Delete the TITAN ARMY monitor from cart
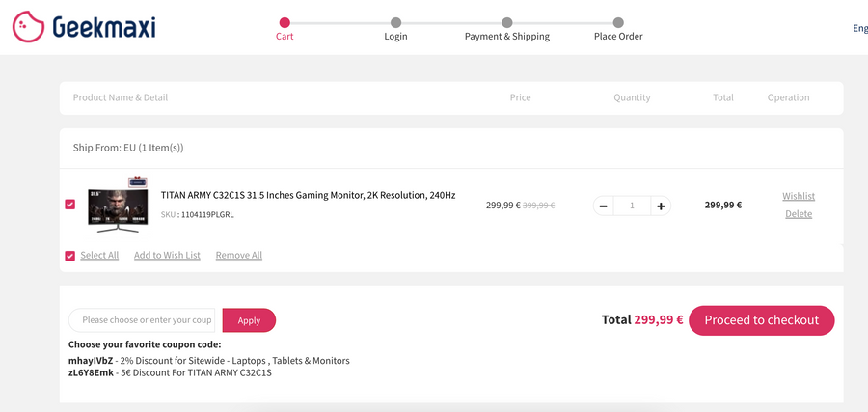Image resolution: width=868 pixels, height=412 pixels. [x=799, y=214]
